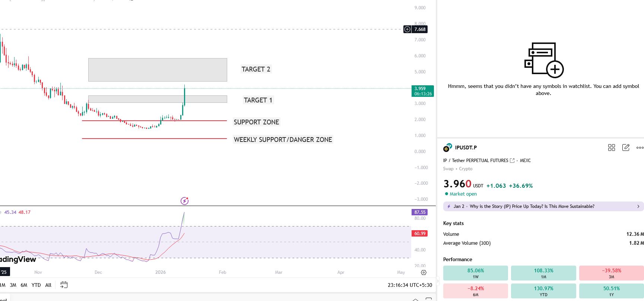Click the red RSI average label 60.99

(x=419, y=234)
